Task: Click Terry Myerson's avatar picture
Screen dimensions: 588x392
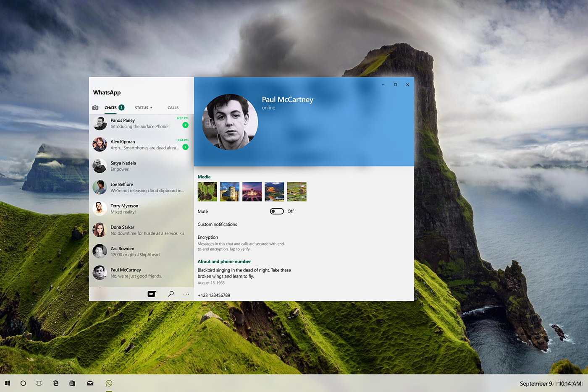Action: click(100, 209)
